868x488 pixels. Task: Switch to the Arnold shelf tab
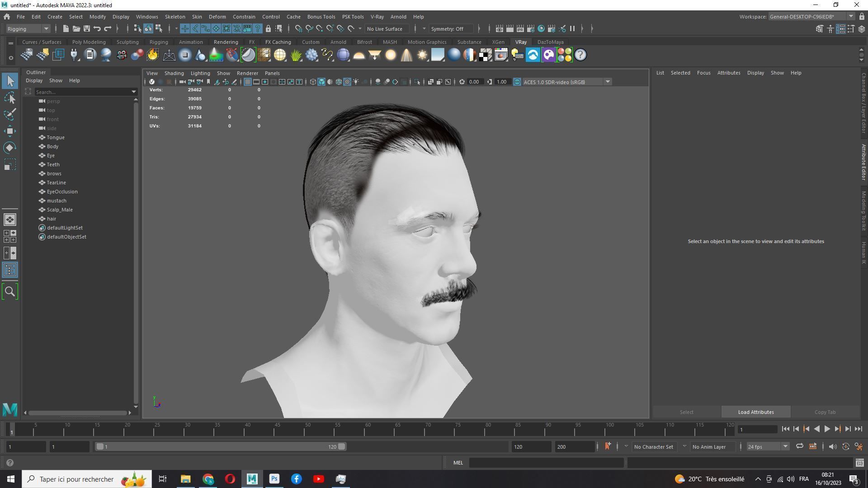click(x=338, y=42)
